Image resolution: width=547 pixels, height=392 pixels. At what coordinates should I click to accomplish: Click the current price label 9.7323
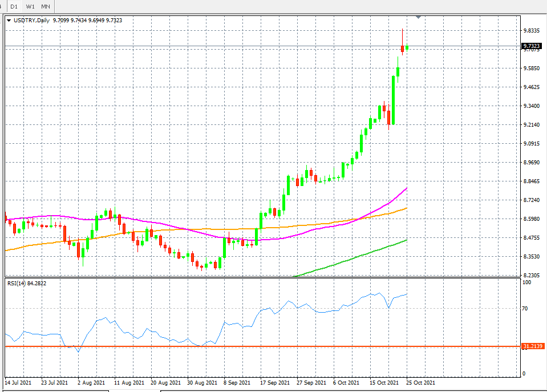click(531, 46)
